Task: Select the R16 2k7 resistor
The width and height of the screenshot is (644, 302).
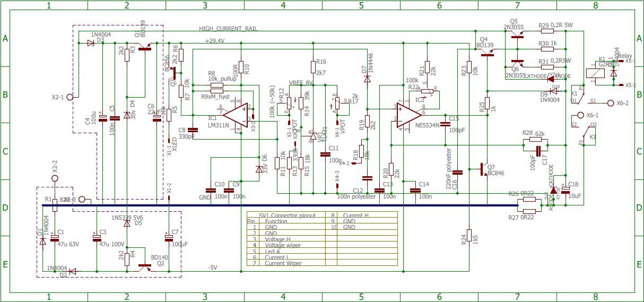Action: [x=313, y=66]
